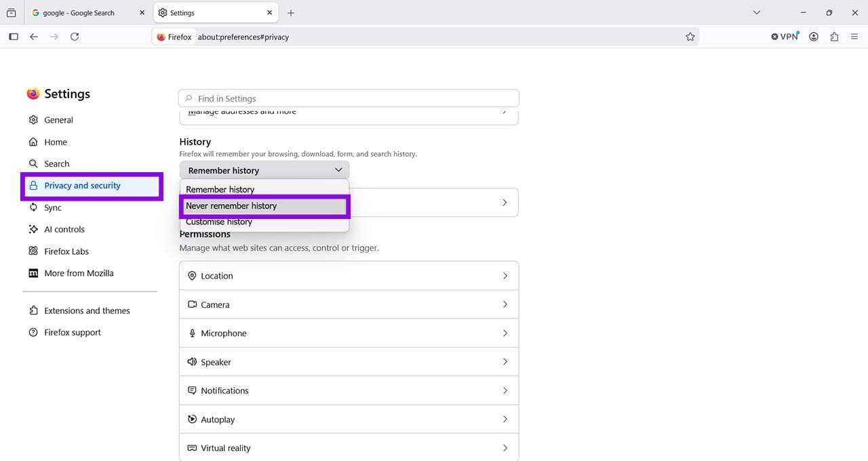Click the Camera icon in Permissions
The height and width of the screenshot is (461, 868).
(x=192, y=304)
